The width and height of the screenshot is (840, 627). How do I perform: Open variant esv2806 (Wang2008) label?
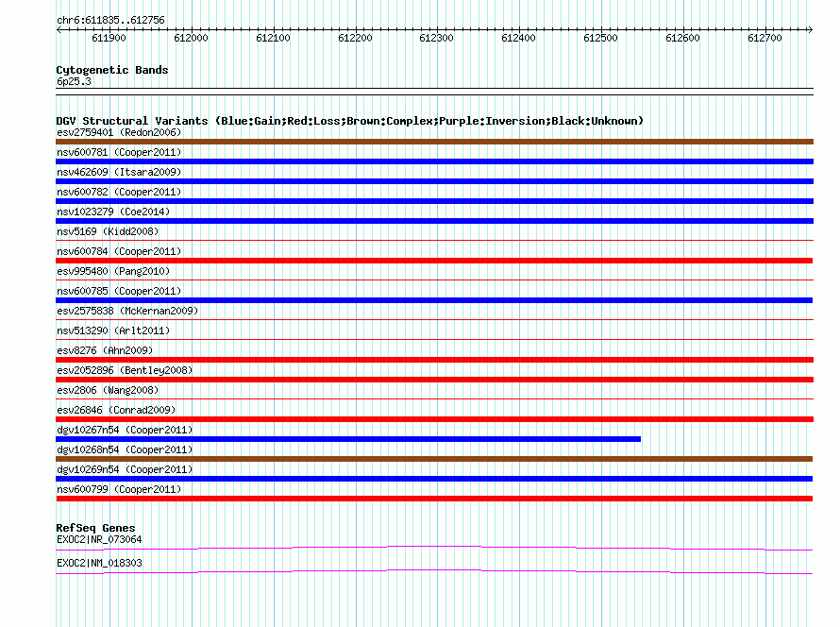pyautogui.click(x=108, y=390)
